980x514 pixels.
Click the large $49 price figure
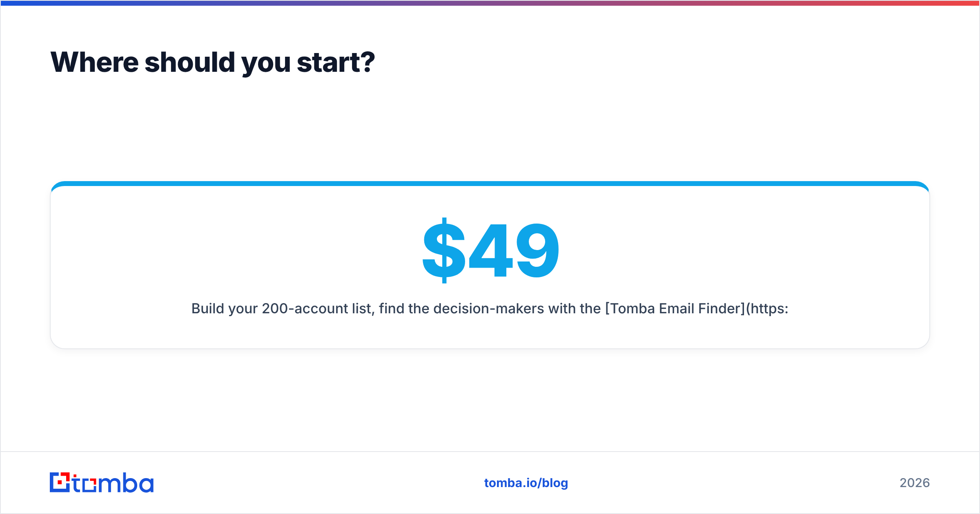(490, 250)
